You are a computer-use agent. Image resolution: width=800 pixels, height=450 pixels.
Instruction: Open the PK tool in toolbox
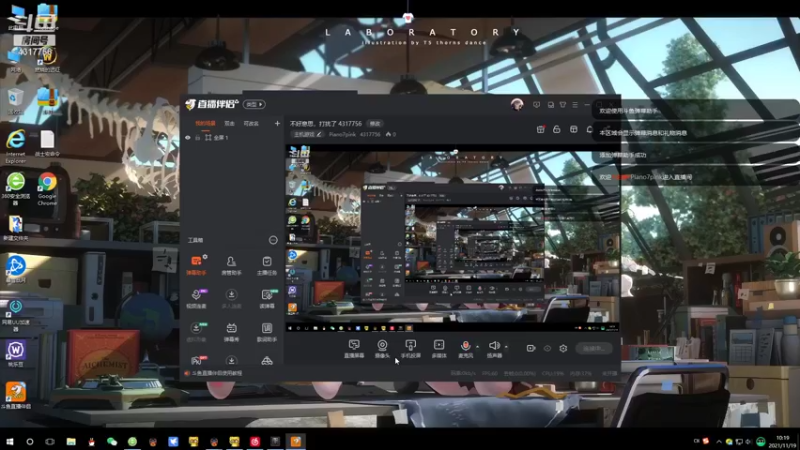click(x=197, y=360)
